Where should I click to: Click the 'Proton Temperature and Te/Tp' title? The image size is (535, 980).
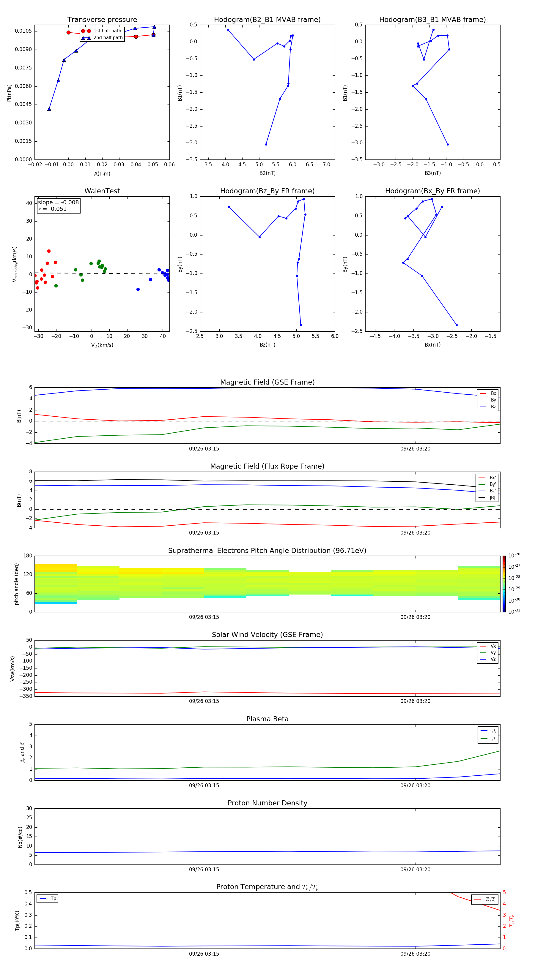click(x=267, y=887)
